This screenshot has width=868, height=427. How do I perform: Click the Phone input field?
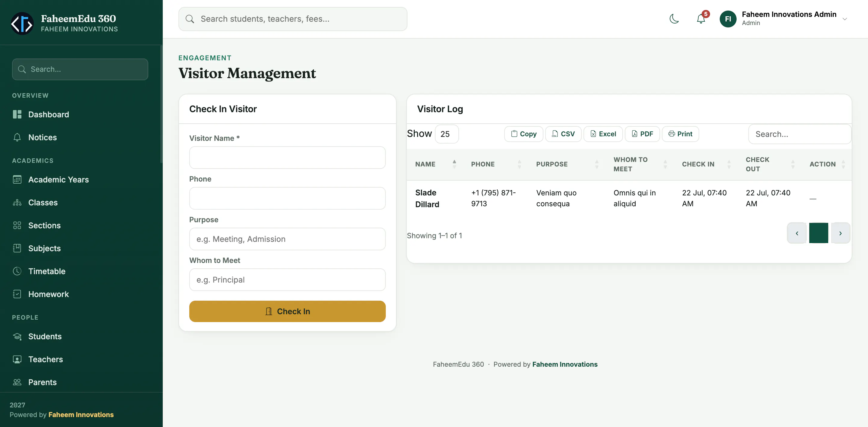coord(288,198)
